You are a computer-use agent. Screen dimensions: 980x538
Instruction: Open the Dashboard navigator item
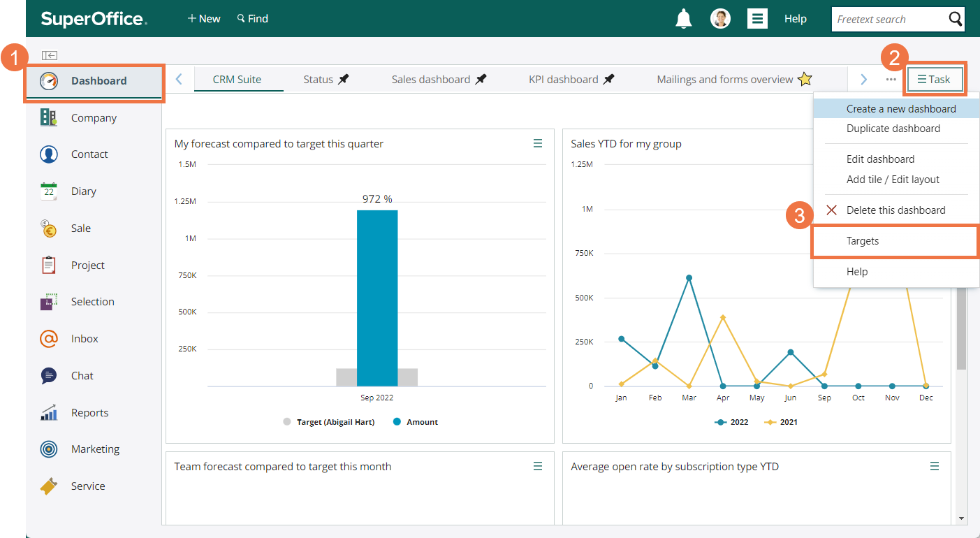[94, 81]
